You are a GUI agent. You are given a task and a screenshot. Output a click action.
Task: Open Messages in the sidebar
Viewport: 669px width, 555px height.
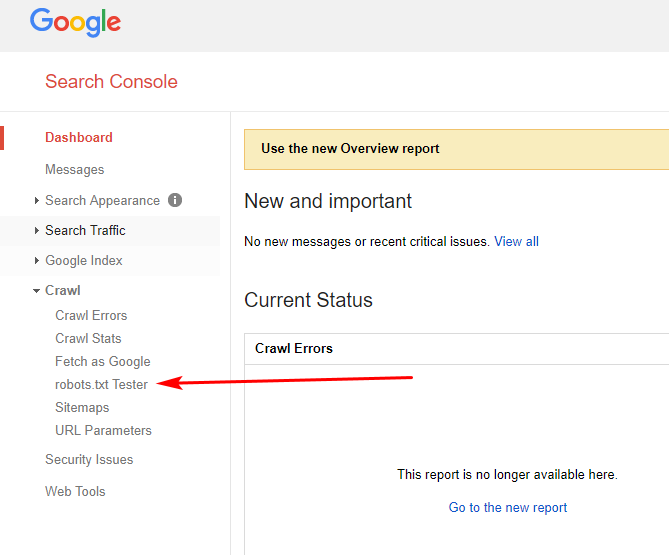coord(75,169)
